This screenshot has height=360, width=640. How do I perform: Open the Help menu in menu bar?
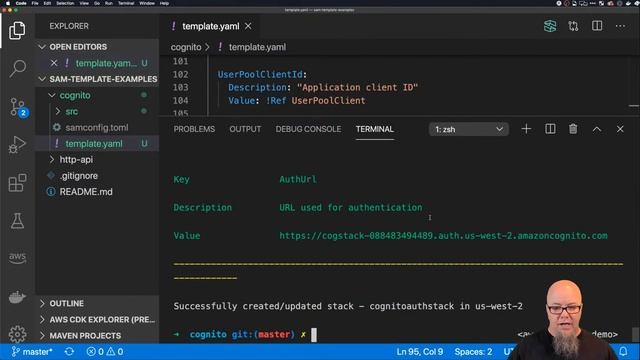coord(164,3)
